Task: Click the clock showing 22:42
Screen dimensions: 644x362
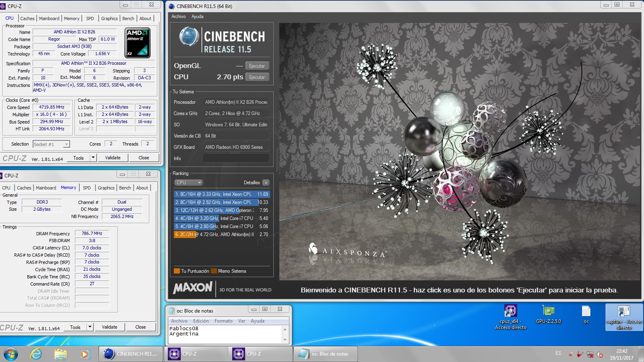Action: (x=621, y=351)
